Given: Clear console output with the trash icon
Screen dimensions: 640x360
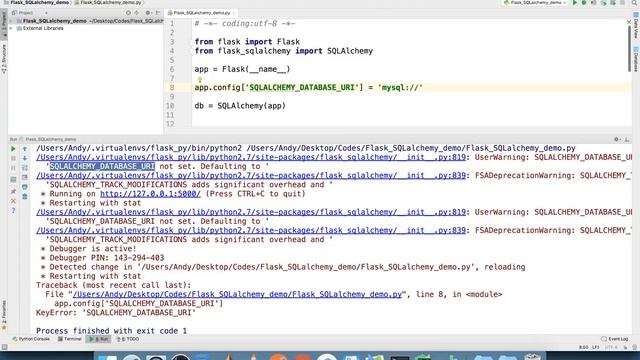Looking at the screenshot, I should (x=25, y=196).
